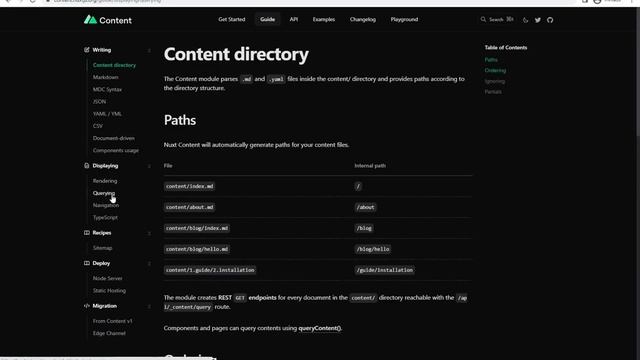The image size is (640, 360).
Task: Open Node Server sidebar link
Action: (107, 278)
